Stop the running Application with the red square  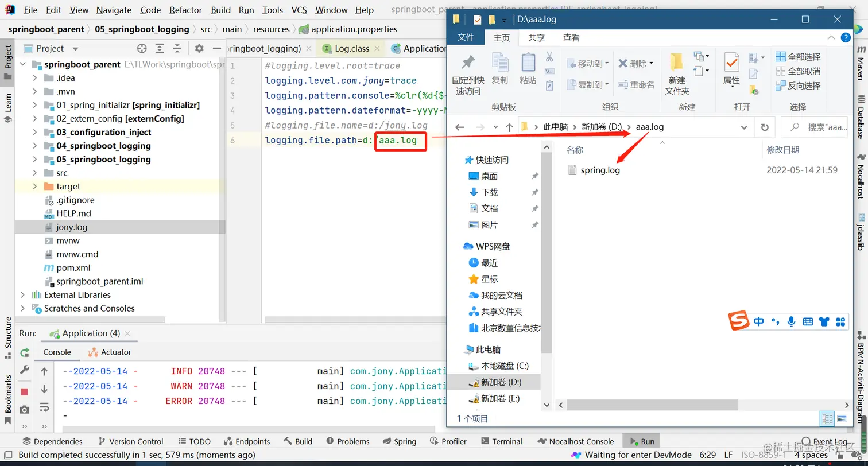[x=25, y=391]
